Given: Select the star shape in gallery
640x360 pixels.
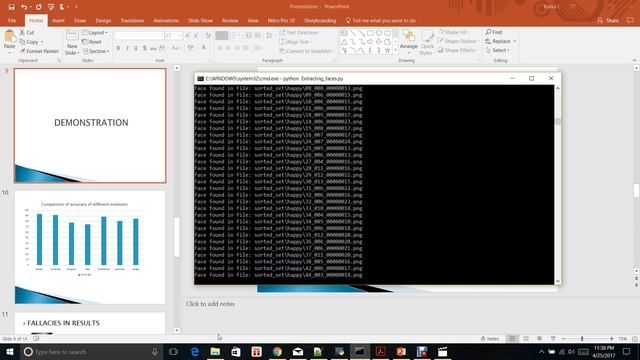Looking at the screenshot, I should 387,50.
